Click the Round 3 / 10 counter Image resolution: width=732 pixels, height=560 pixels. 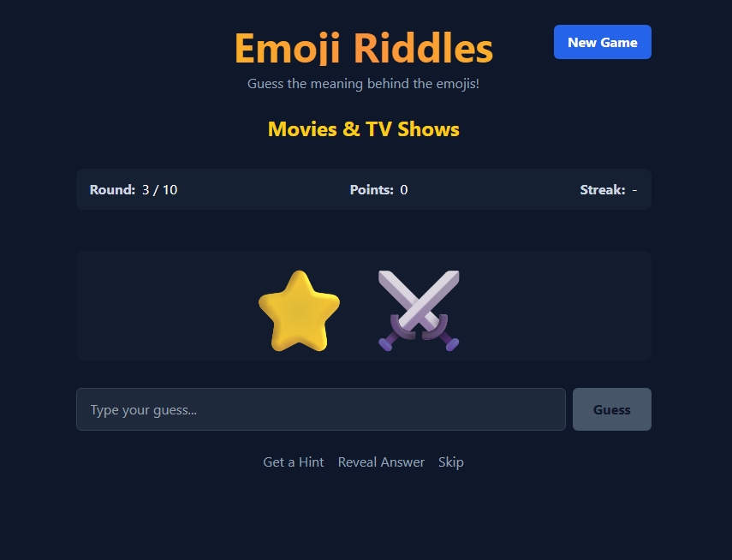134,189
